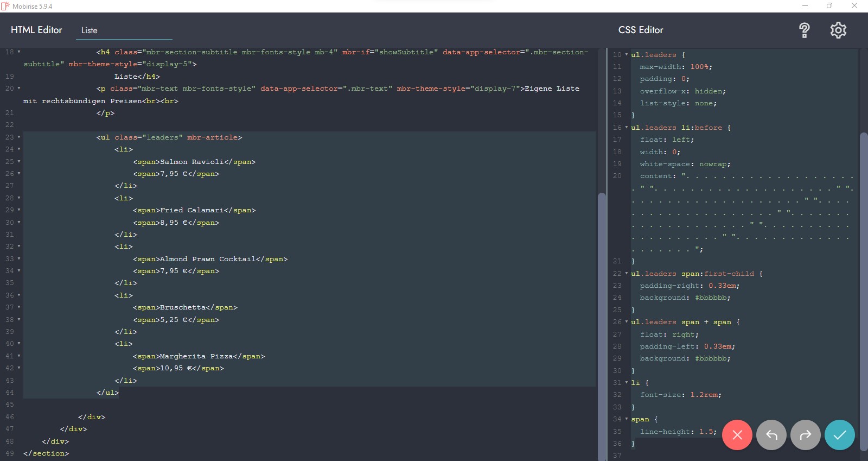Click the list-style: none declaration
Screen dimensions: 868x461
click(x=678, y=103)
